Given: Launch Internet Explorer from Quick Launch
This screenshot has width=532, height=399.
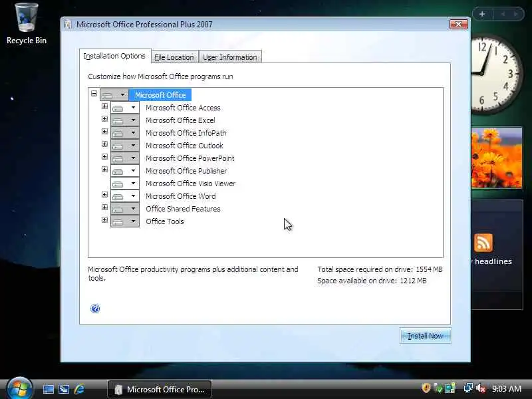Looking at the screenshot, I should pos(80,389).
